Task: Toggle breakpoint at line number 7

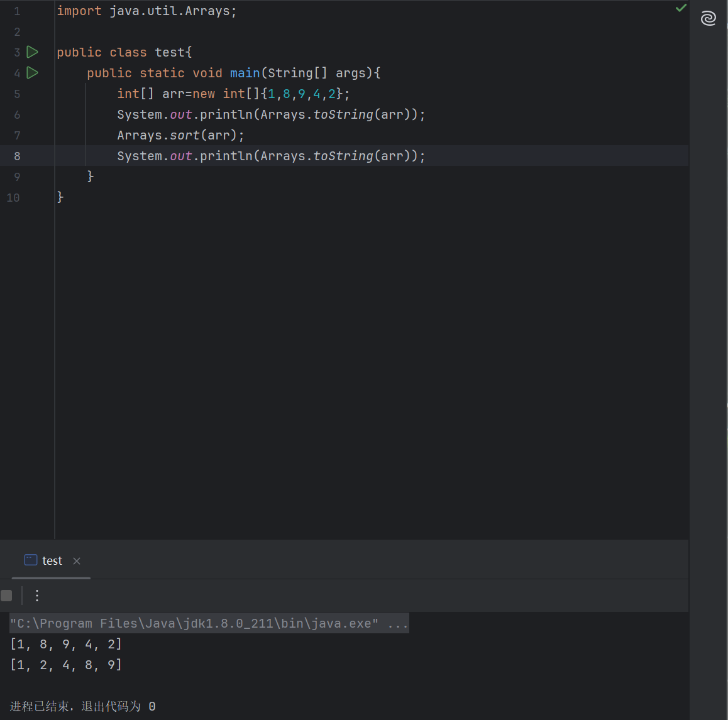Action: click(x=17, y=136)
